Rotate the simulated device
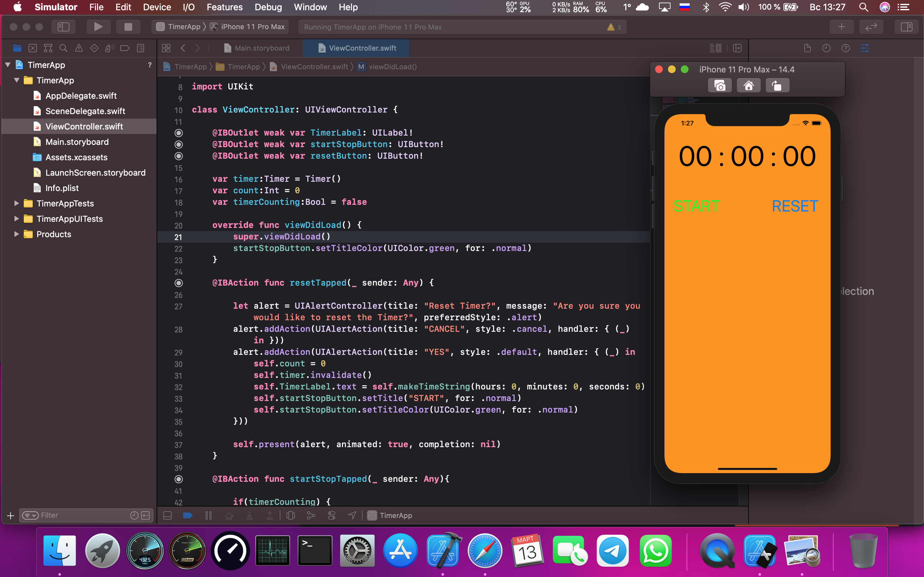924x577 pixels. tap(778, 85)
